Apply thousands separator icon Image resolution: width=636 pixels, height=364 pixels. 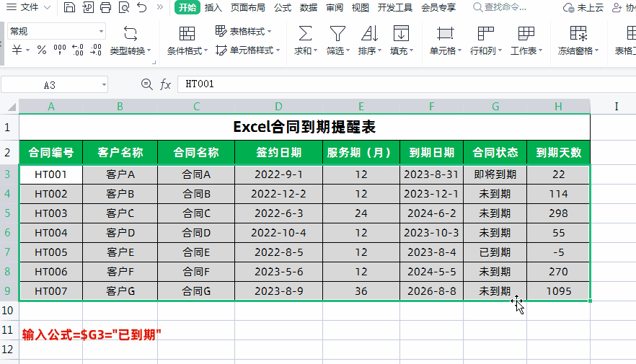point(60,50)
